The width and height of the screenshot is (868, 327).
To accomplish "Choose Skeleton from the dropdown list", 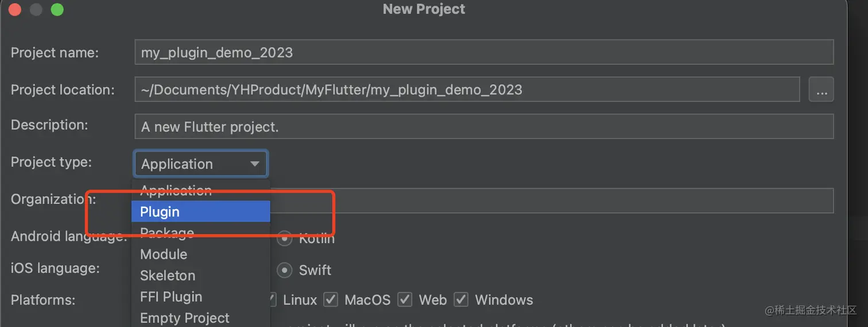I will click(168, 275).
